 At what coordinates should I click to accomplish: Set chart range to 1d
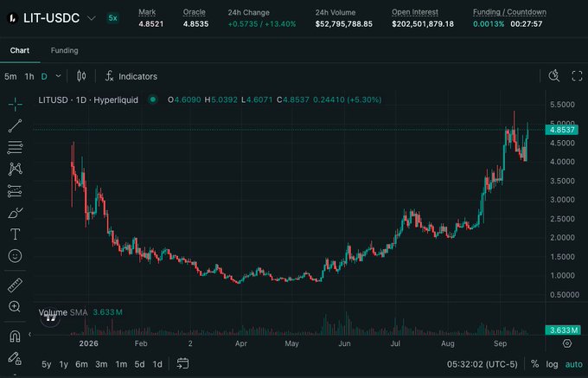157,364
